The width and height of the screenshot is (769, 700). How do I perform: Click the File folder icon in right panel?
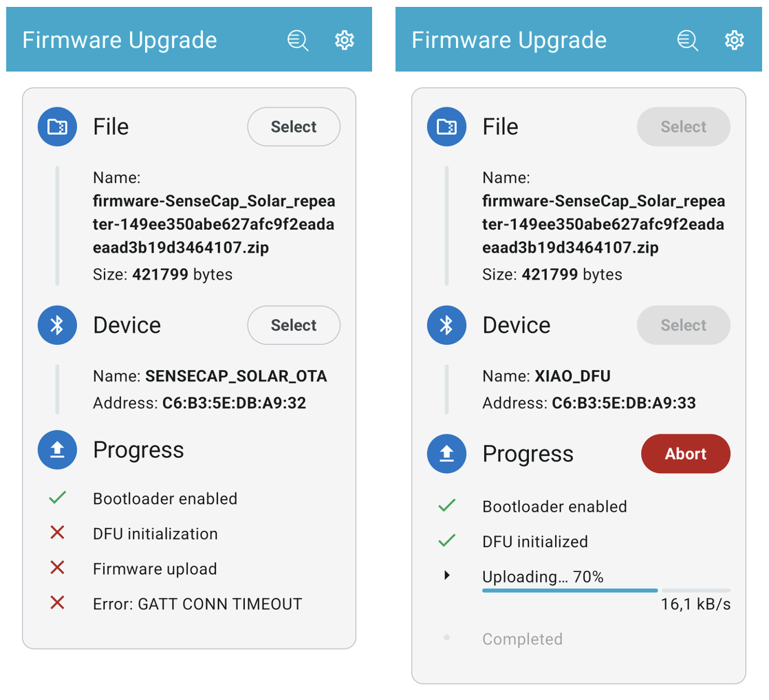pos(447,127)
